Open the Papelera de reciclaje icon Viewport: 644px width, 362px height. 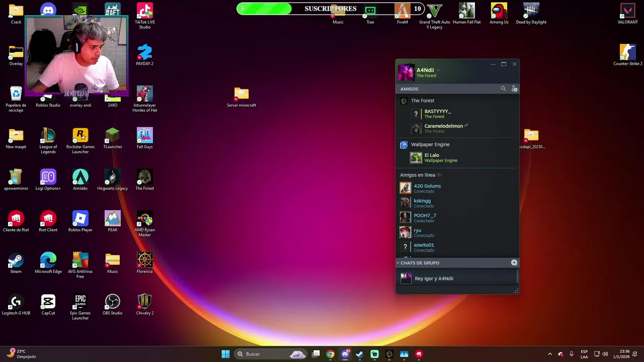pyautogui.click(x=16, y=99)
